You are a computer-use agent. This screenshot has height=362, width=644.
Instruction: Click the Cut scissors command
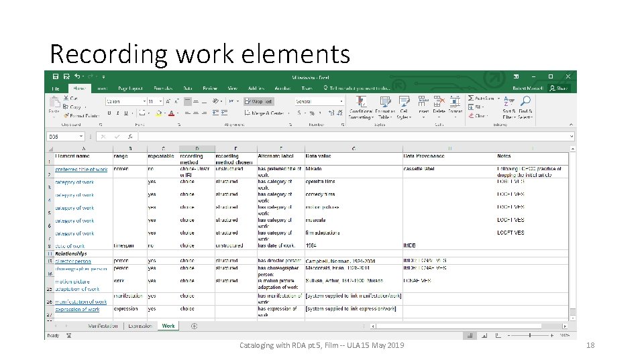(x=70, y=98)
